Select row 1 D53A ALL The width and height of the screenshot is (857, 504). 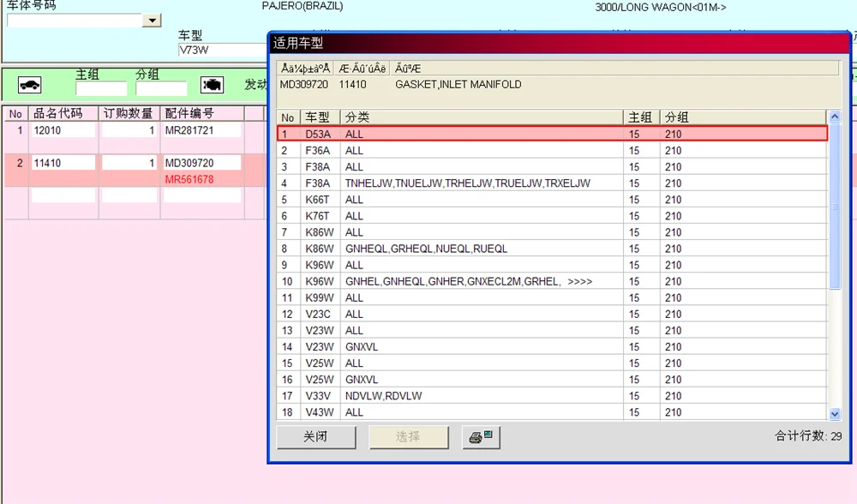click(552, 134)
